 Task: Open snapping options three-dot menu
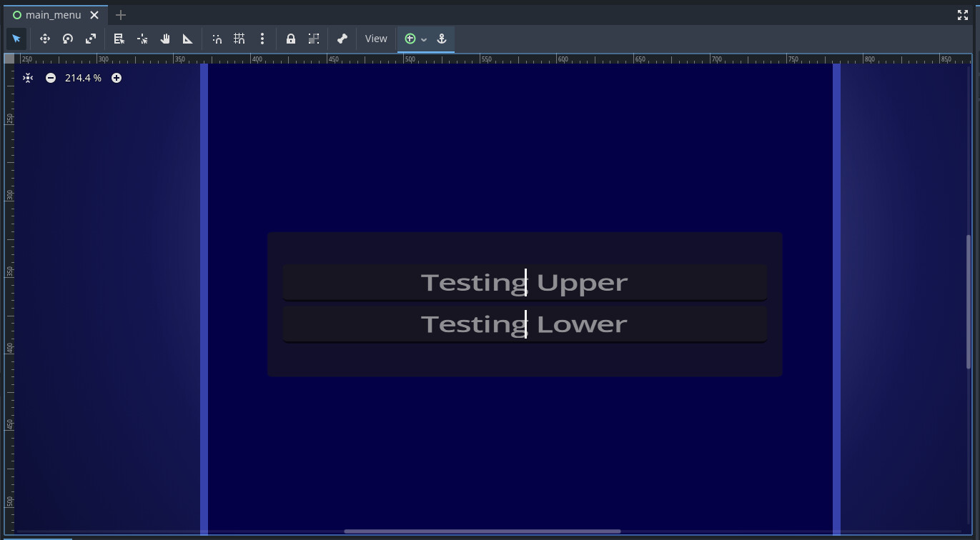click(x=262, y=39)
